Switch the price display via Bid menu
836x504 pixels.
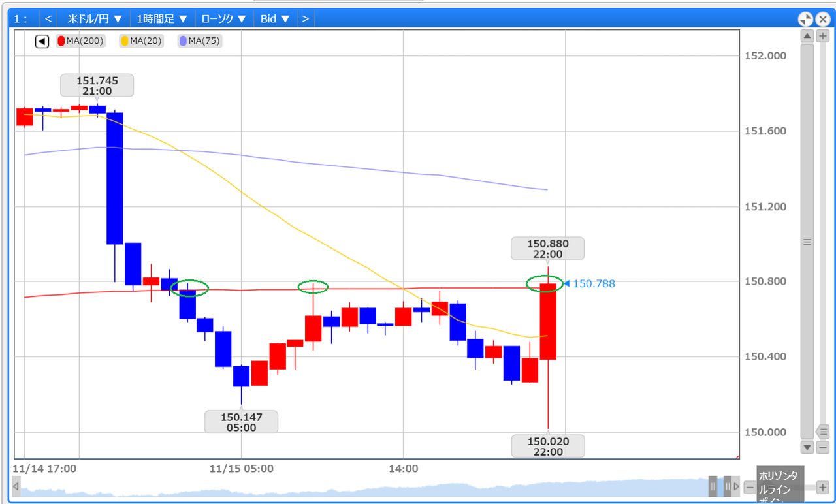pyautogui.click(x=275, y=18)
